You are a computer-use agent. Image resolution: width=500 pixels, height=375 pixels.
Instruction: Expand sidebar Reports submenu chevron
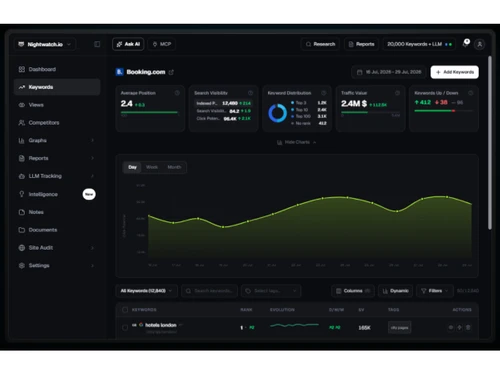point(92,158)
